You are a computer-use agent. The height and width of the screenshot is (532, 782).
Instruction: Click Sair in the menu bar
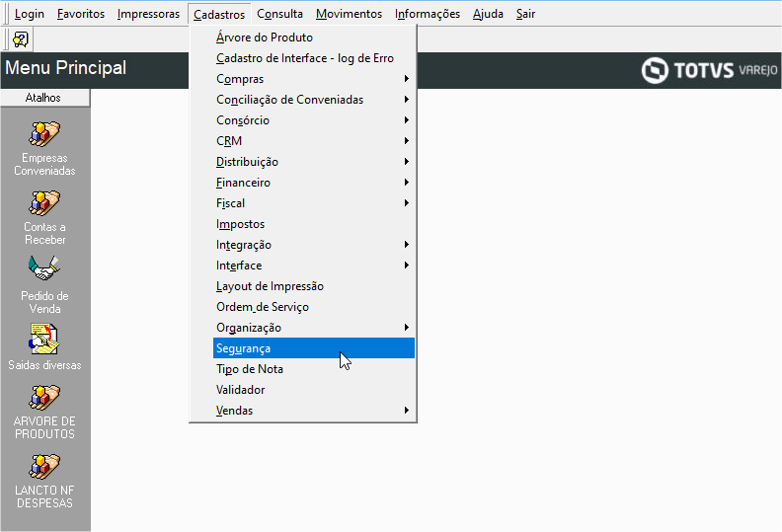click(525, 14)
